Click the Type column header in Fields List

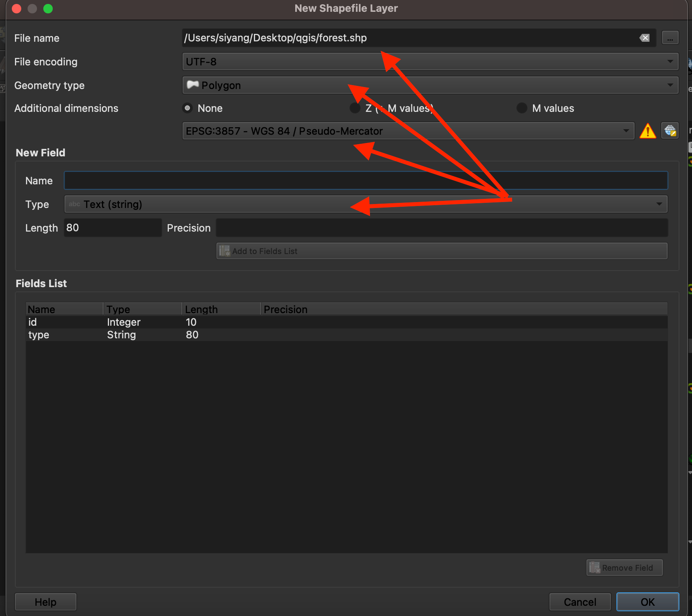tap(142, 309)
